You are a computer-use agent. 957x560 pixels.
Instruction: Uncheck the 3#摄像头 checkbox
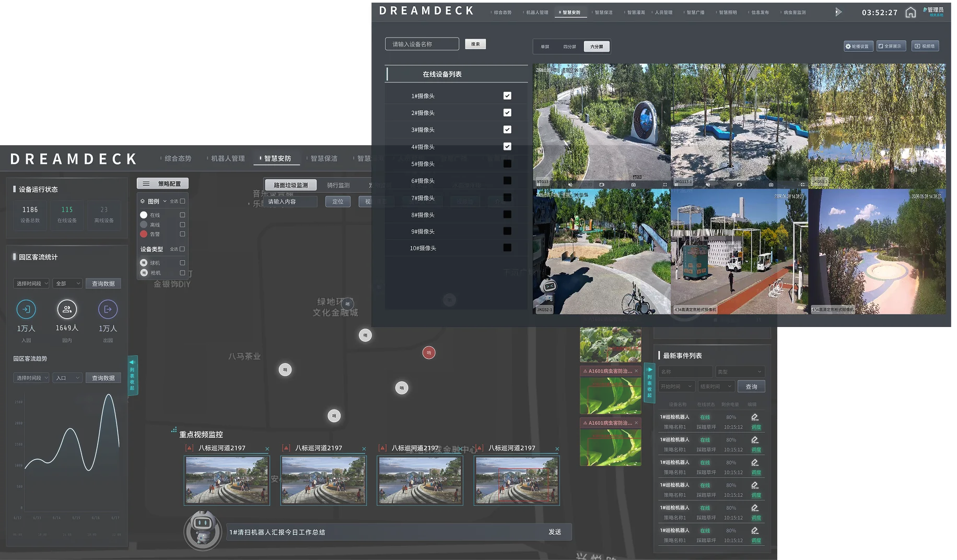click(507, 130)
